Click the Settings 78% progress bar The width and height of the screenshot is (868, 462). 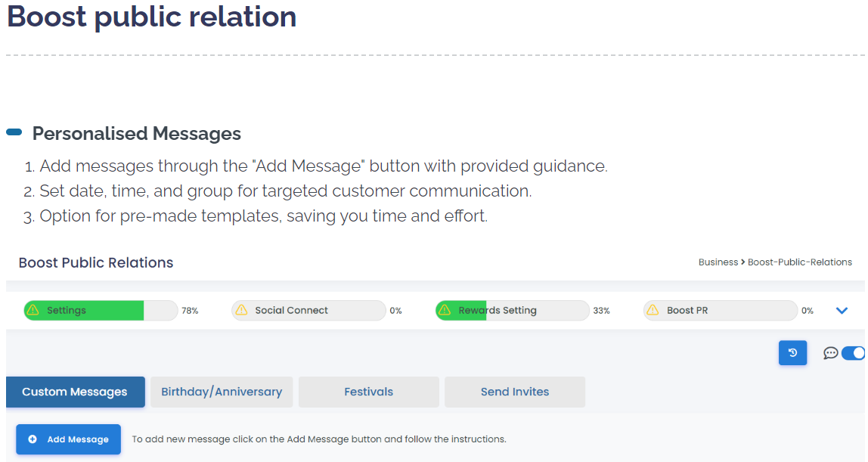(101, 311)
